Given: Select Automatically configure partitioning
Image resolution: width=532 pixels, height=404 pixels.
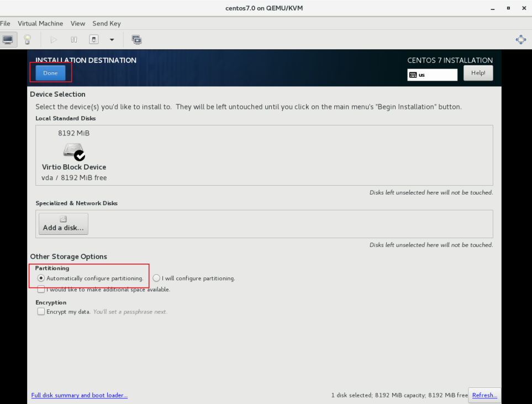Looking at the screenshot, I should click(90, 278).
